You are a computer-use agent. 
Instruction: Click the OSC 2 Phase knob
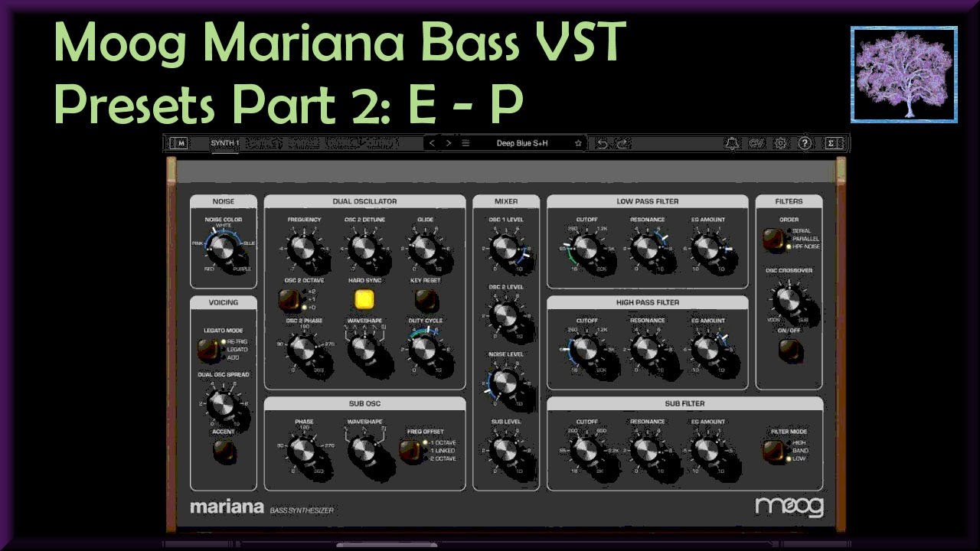click(x=302, y=349)
